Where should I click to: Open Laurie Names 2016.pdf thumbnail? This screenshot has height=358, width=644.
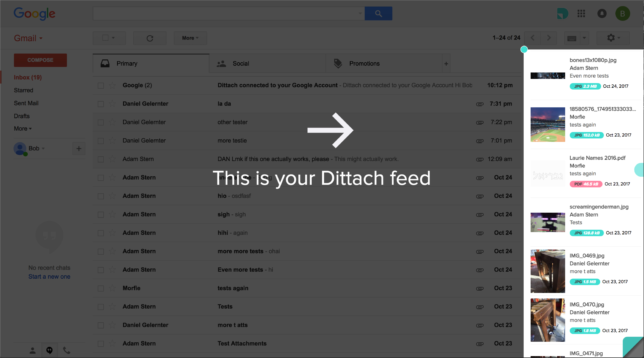[x=548, y=173]
